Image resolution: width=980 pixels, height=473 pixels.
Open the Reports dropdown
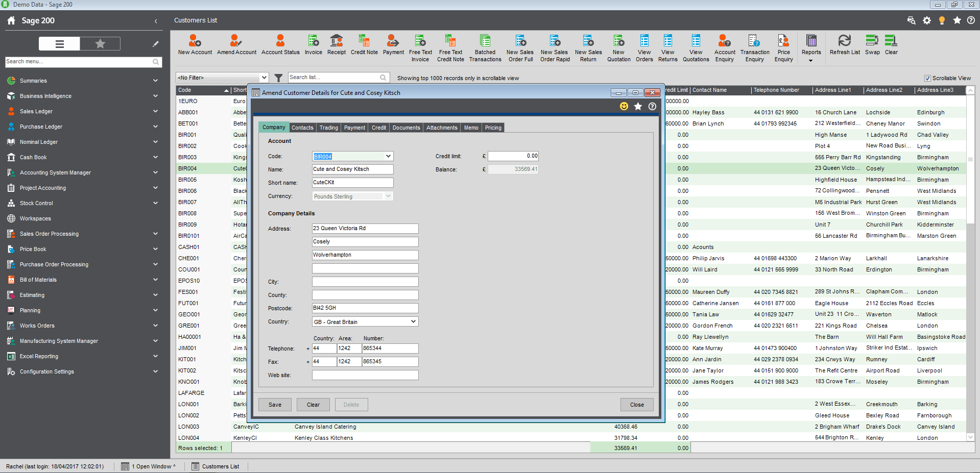tap(811, 48)
